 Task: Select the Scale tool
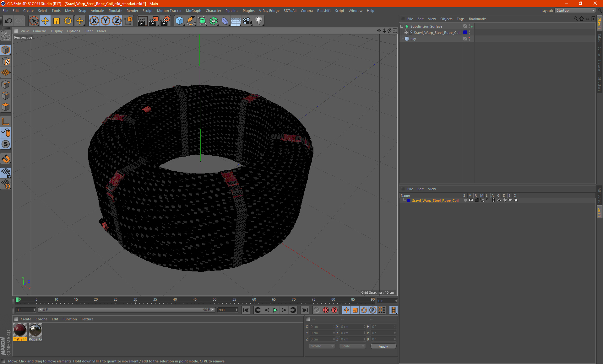coord(57,21)
